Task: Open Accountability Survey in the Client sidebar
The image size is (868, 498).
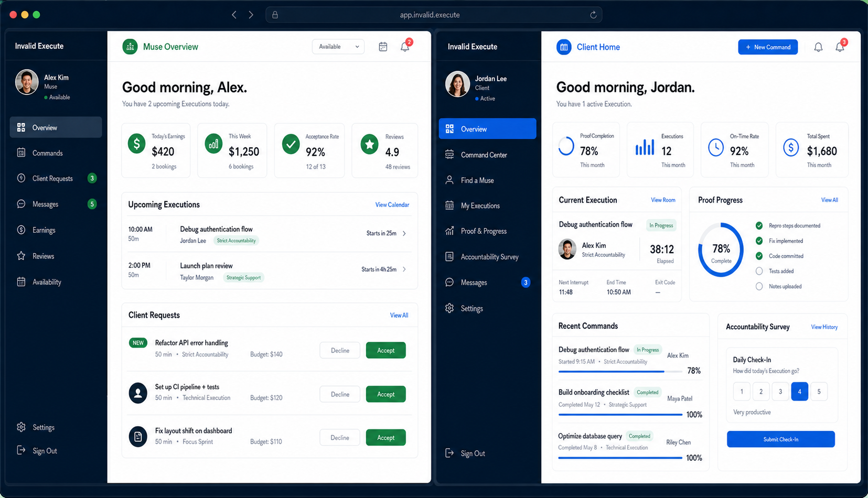Action: [x=487, y=257]
